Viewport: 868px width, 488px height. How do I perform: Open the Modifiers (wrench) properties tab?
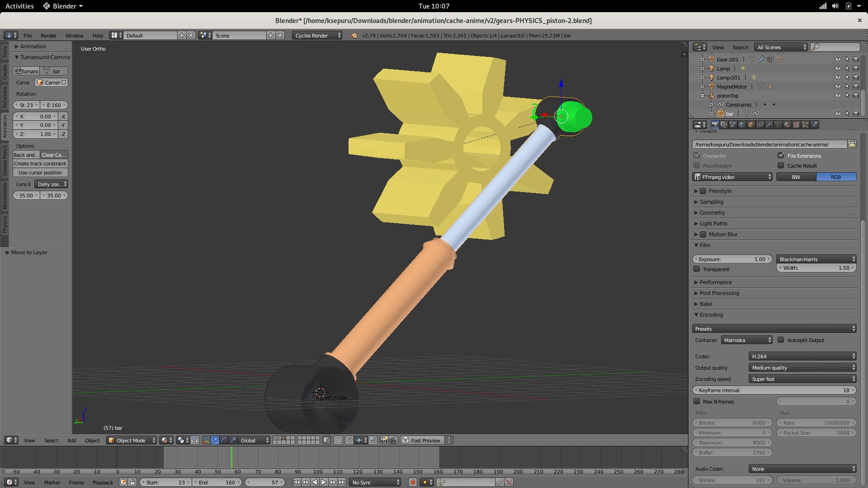pos(769,125)
